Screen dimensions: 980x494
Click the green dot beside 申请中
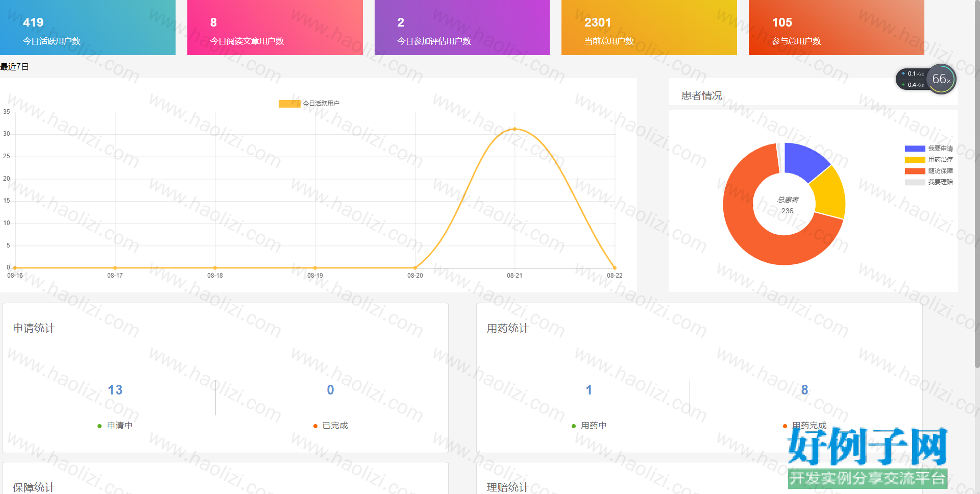pos(100,426)
